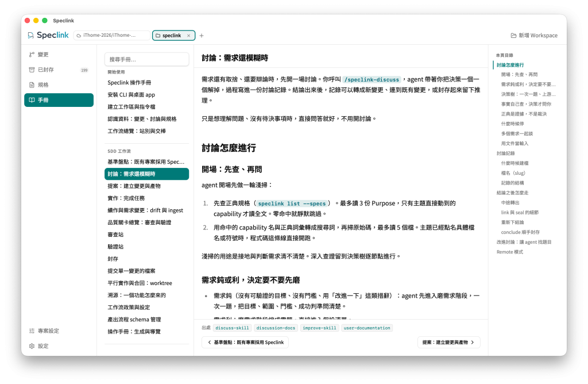Select 討論:需求還模糊時 in manual list
The image size is (588, 384).
click(146, 174)
